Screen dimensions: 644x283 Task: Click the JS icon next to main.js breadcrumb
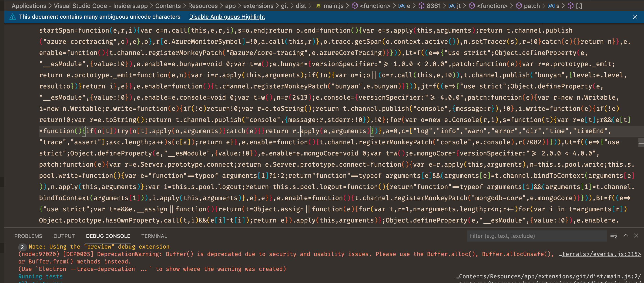(318, 6)
